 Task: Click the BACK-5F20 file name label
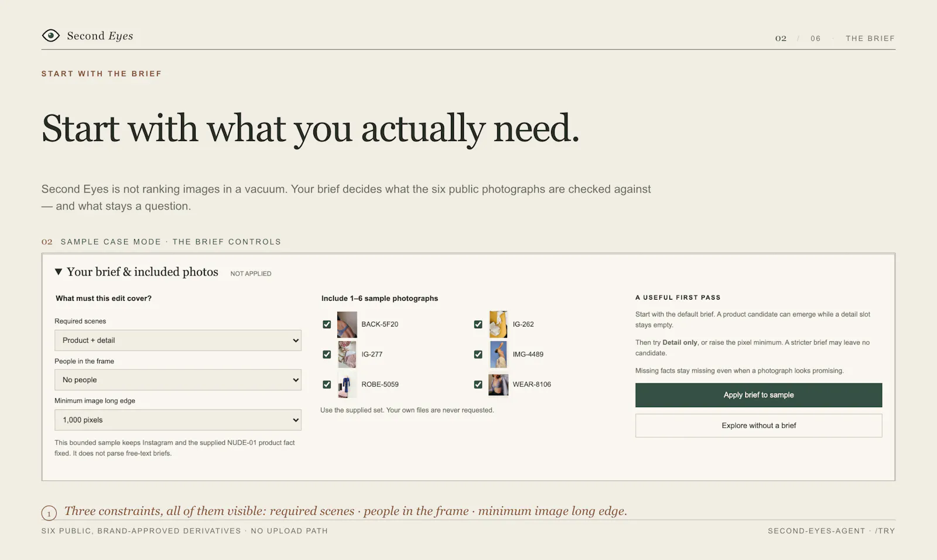pos(379,324)
